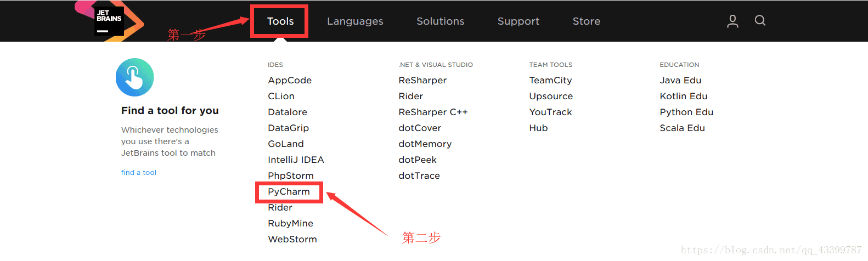Open the user account icon
The width and height of the screenshot is (868, 261).
tap(732, 21)
